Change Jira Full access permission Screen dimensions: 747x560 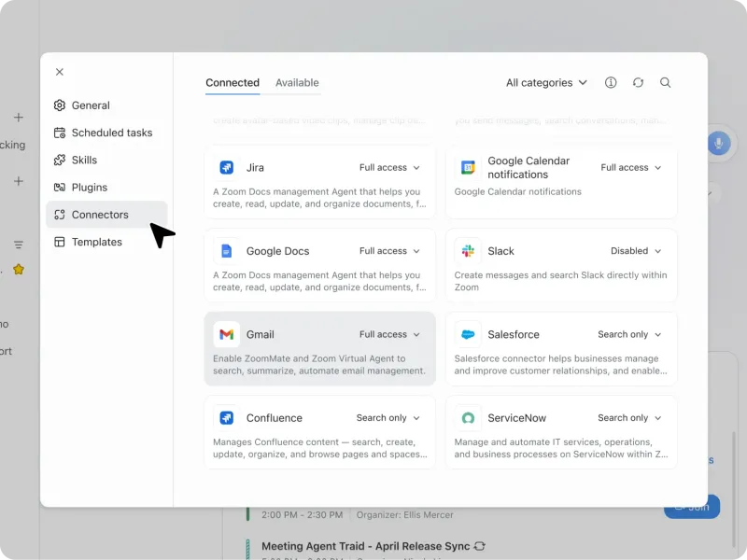coord(389,168)
